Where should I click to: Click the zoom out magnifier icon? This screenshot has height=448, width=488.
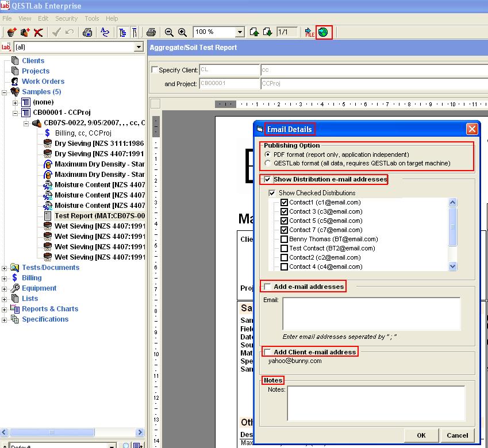tap(169, 32)
